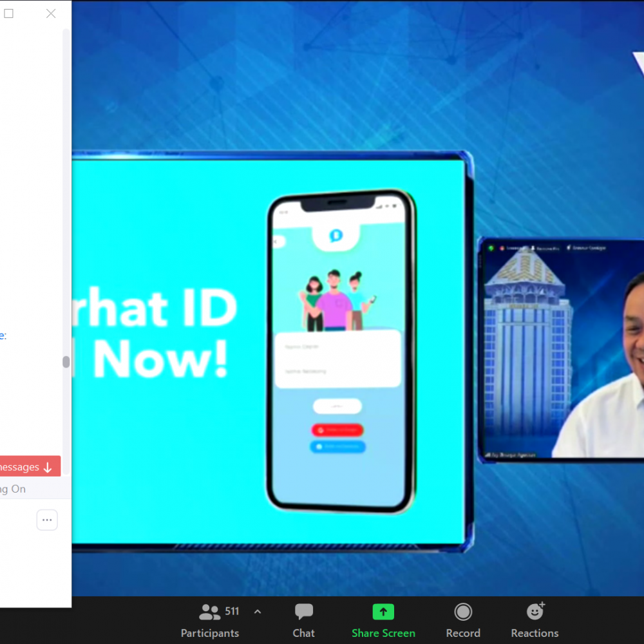Click the blue chat logo on phone
Image resolution: width=644 pixels, height=644 pixels.
click(x=336, y=236)
